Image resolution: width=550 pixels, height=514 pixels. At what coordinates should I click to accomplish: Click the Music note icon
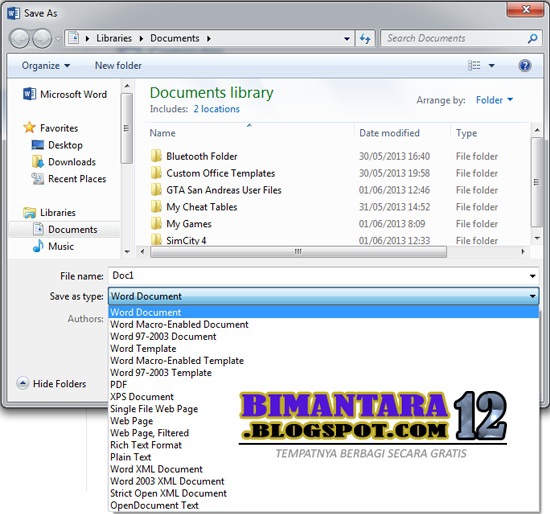38,246
